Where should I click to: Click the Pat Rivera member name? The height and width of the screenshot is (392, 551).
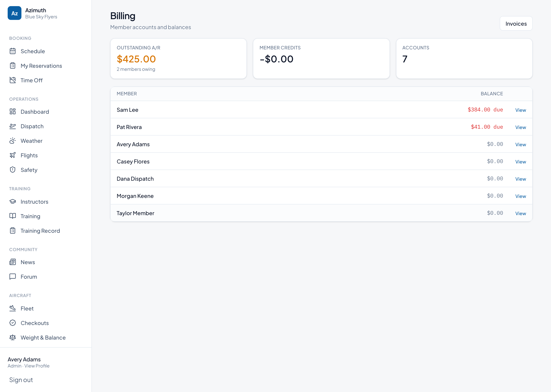tap(129, 127)
